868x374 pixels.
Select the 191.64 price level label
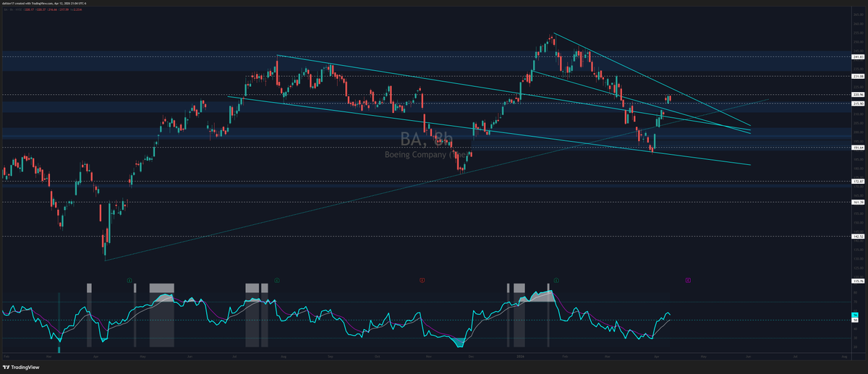click(859, 148)
